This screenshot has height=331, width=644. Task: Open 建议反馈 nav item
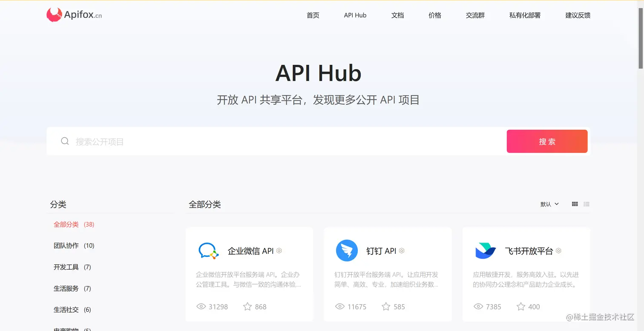tap(578, 15)
